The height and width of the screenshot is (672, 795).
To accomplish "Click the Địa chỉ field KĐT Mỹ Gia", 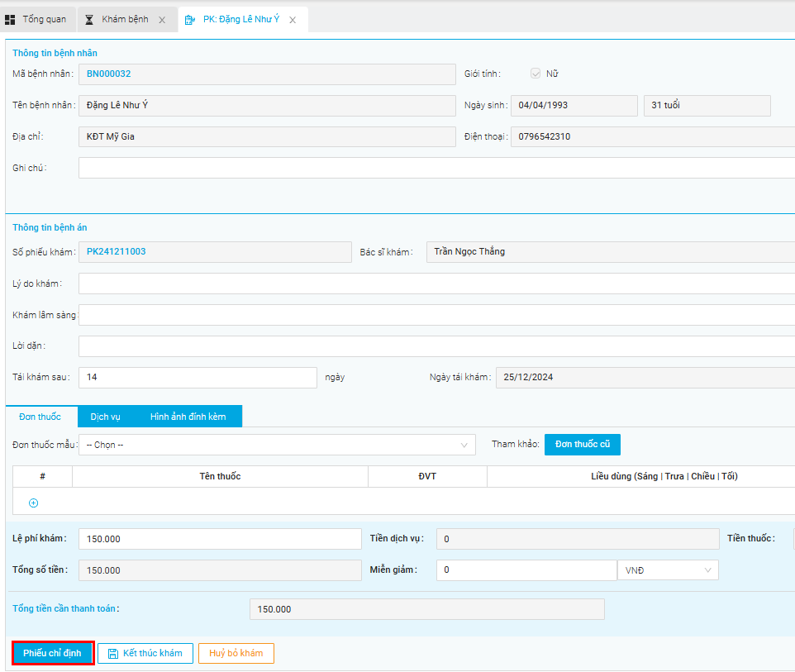I will tap(267, 137).
